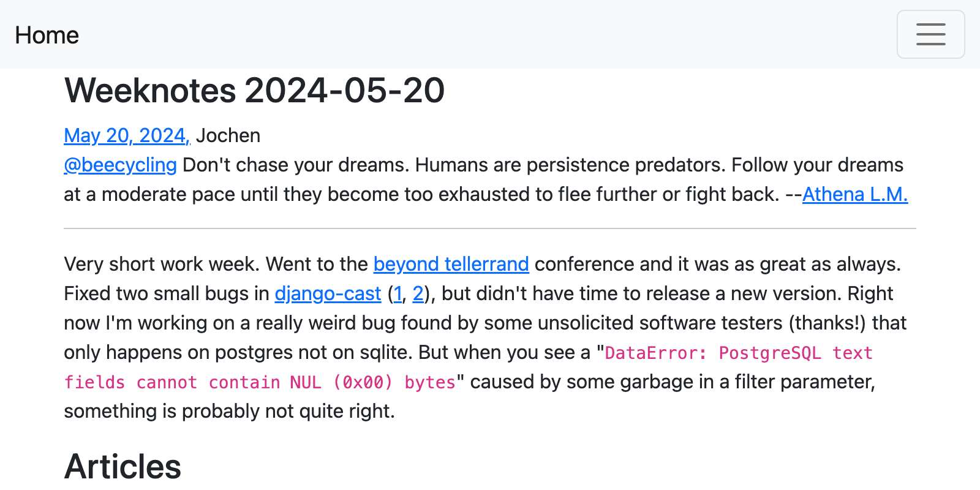
Task: Open bug fix link number 1
Action: pyautogui.click(x=398, y=294)
